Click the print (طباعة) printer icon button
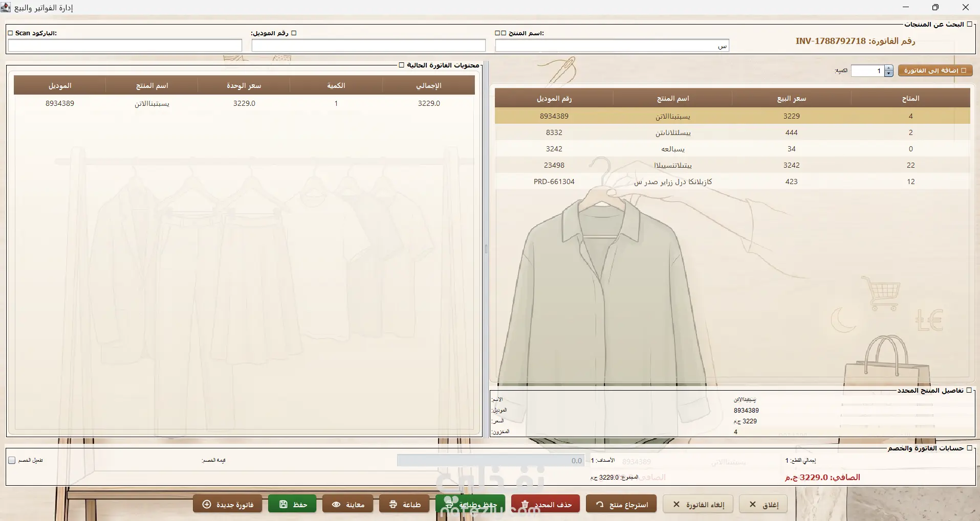The image size is (980, 521). click(x=404, y=504)
